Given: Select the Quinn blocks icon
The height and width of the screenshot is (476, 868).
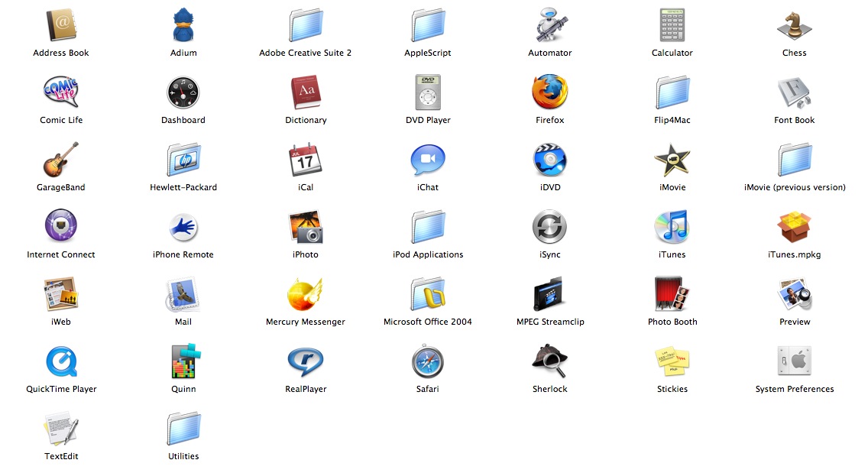Looking at the screenshot, I should point(186,361).
